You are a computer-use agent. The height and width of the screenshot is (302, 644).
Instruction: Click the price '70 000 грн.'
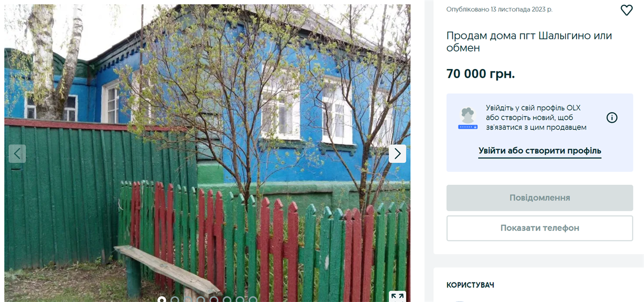[x=481, y=74]
